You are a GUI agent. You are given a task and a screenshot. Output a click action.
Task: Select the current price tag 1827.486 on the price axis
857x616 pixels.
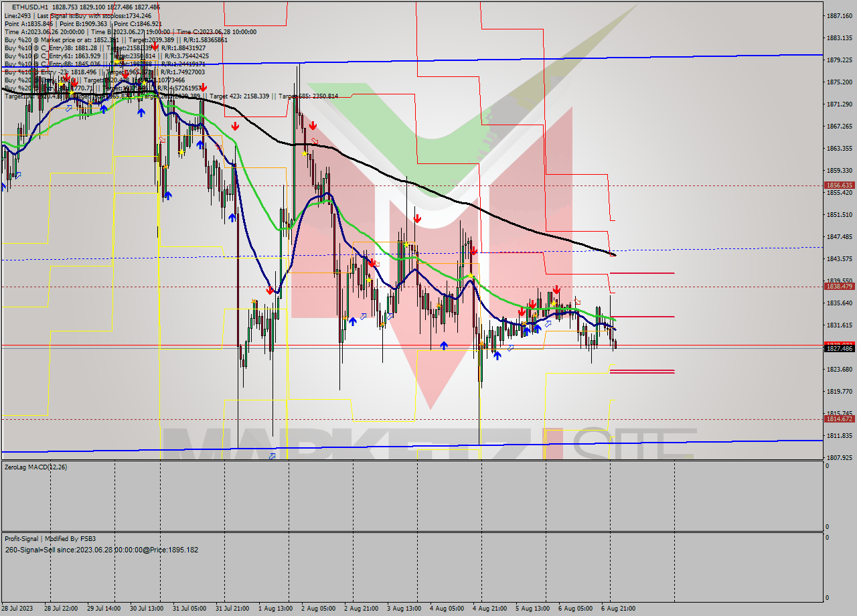click(x=838, y=347)
